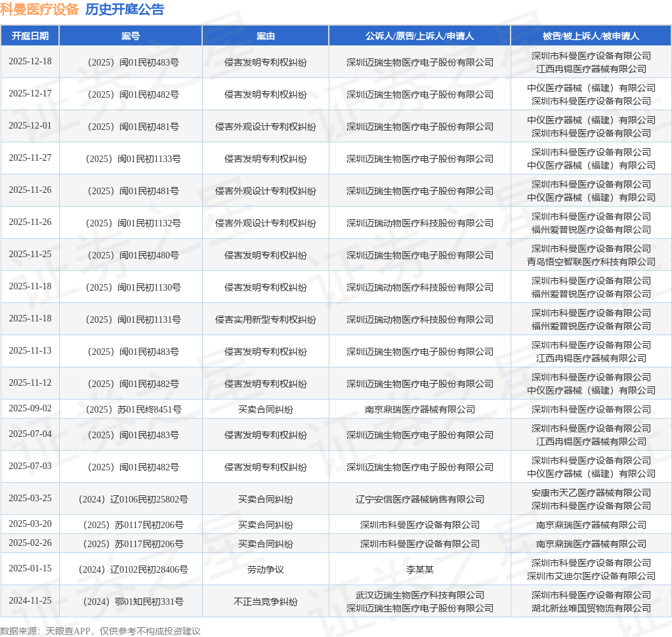
Task: Click the date 2025-03-20
Action: coord(30,524)
